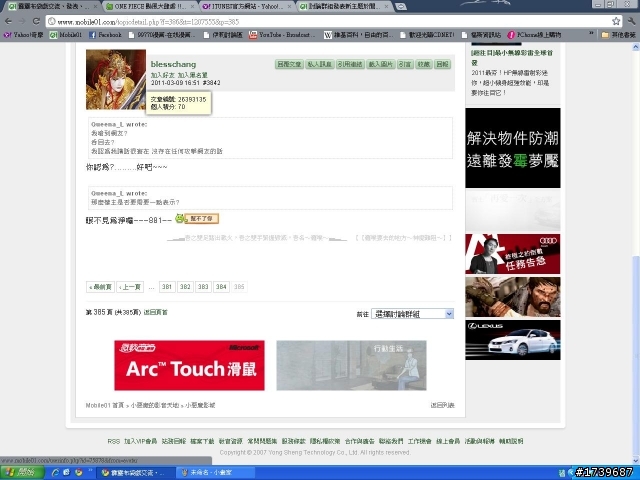This screenshot has width=640, height=480.
Task: Click the 回報 report green button
Action: (x=442, y=64)
